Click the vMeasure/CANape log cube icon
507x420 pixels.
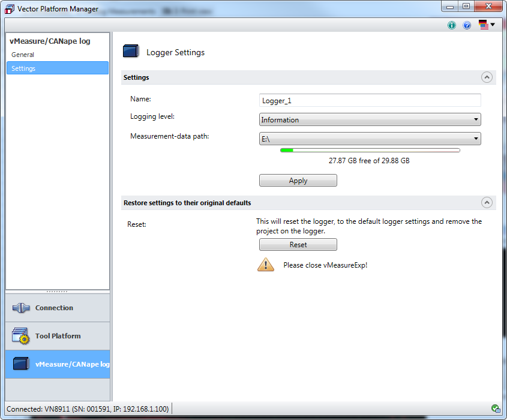[x=21, y=364]
